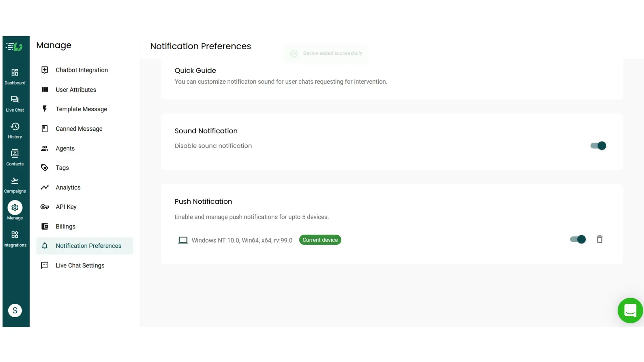The height and width of the screenshot is (362, 644).
Task: View the API Key settings
Action: (66, 207)
